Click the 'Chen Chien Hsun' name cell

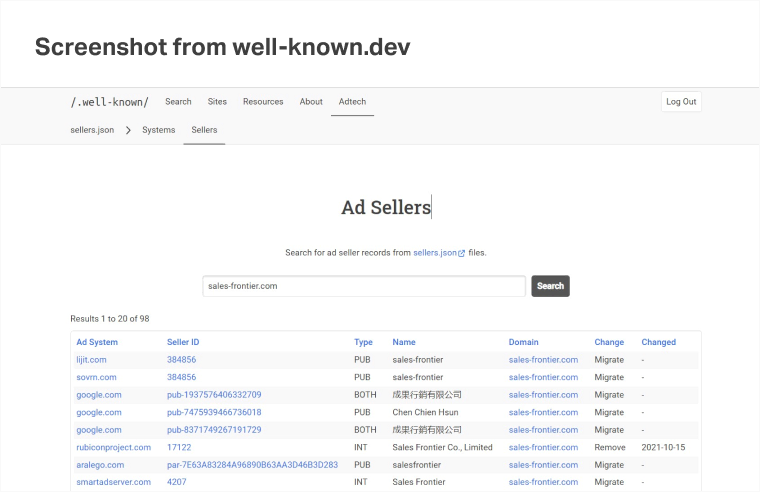pos(425,412)
